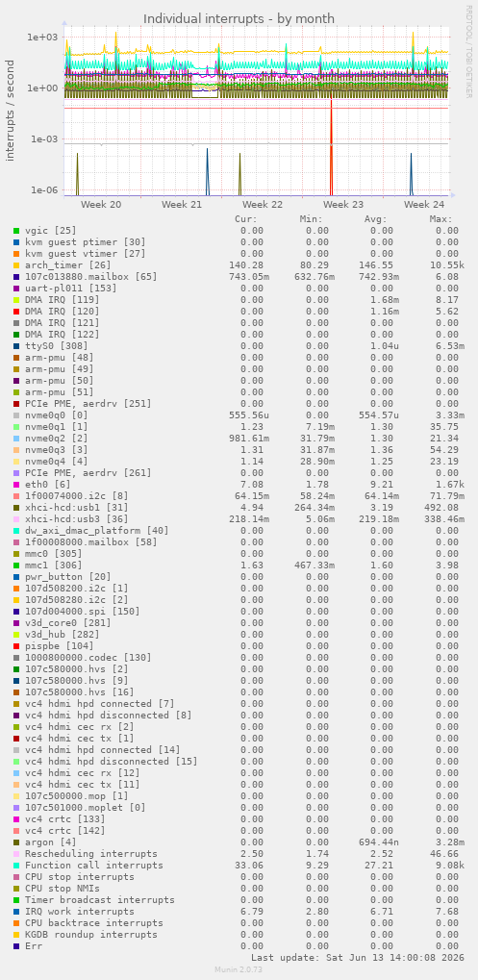Click the ttyS0 [308] legend swatch
This screenshot has height=980, width=478.
click(x=16, y=345)
